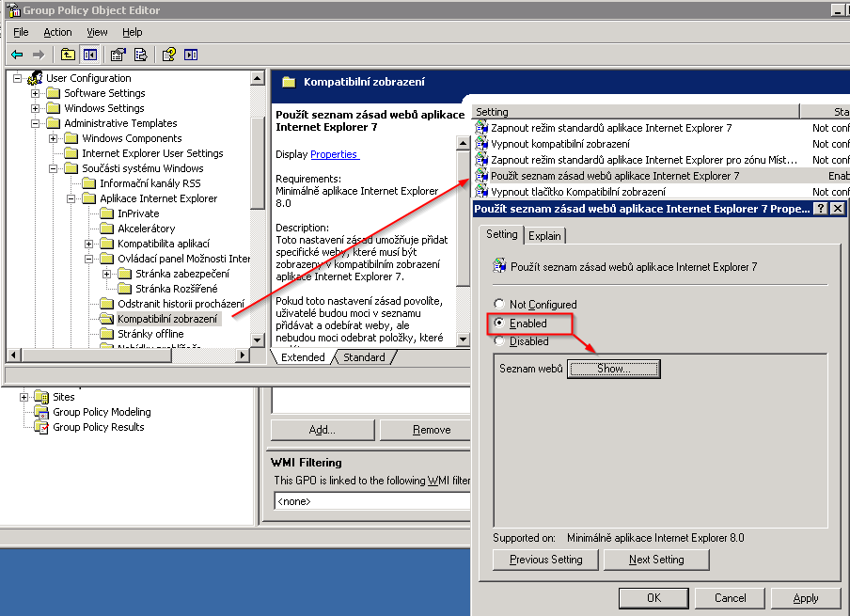Click the policy icon for Vypnout tlačítko Kompatibilní zobrazení

(481, 191)
